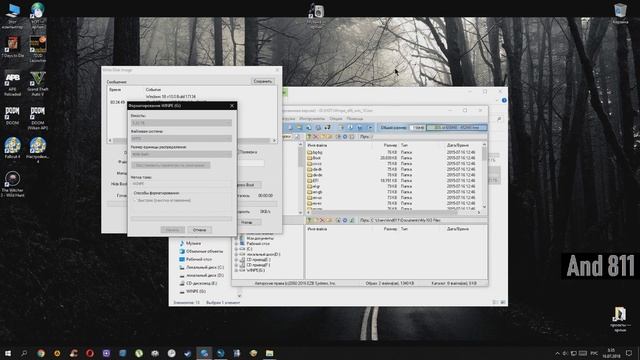This screenshot has height=360, width=640.
Task: Click the format progress bar
Action: coord(181,218)
